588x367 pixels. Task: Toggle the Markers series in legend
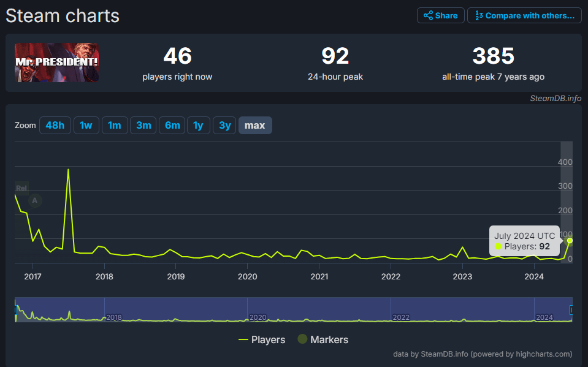pyautogui.click(x=323, y=339)
